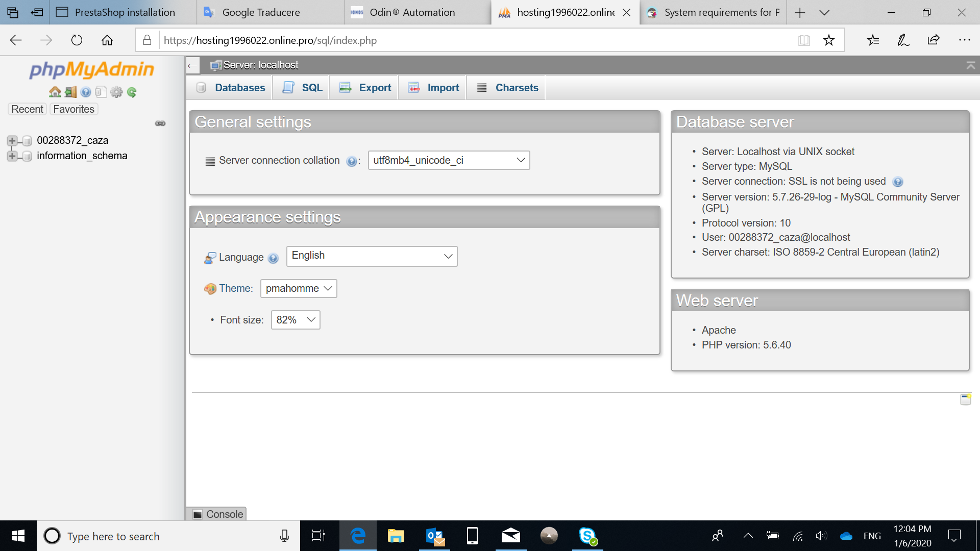Click the green reload navigation icon
The image size is (980, 551).
click(132, 92)
